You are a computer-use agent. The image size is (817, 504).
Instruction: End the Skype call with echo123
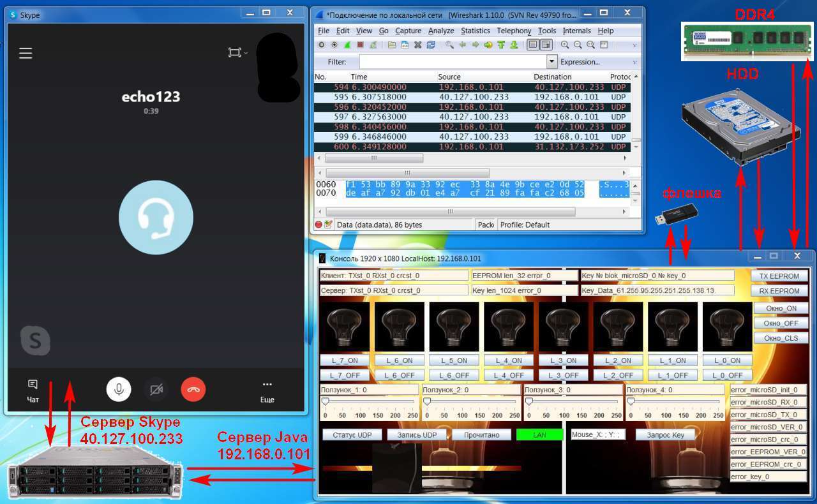click(x=193, y=389)
